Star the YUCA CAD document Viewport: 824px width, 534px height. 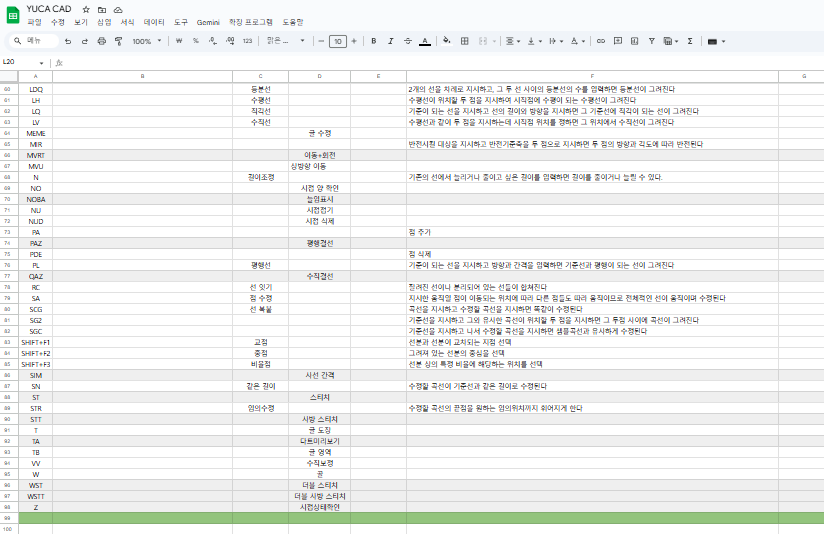(x=86, y=9)
